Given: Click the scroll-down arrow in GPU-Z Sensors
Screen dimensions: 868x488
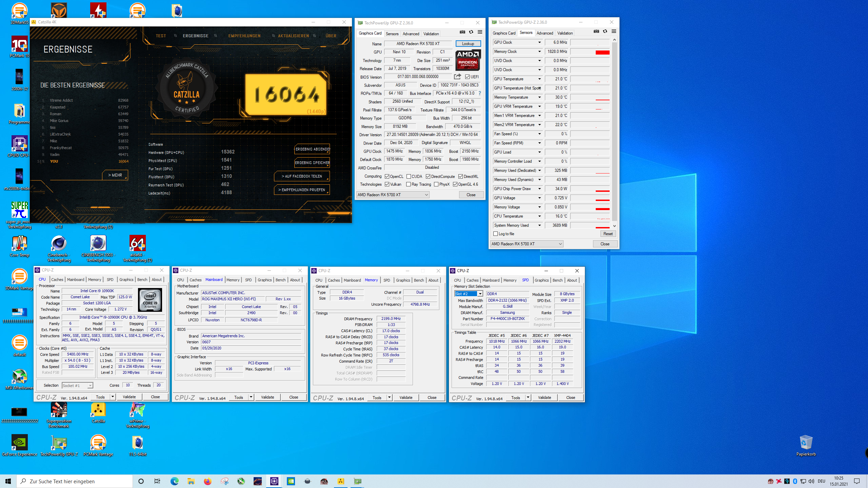Looking at the screenshot, I should 614,226.
